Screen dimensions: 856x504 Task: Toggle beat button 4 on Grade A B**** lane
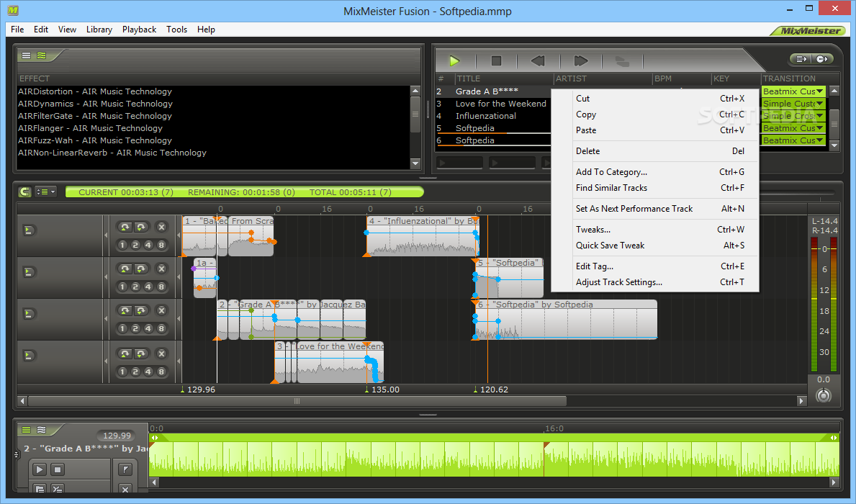(x=148, y=329)
